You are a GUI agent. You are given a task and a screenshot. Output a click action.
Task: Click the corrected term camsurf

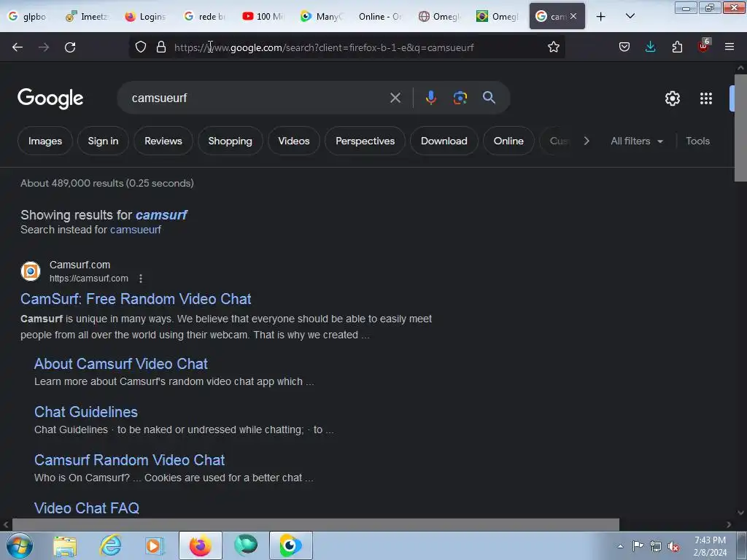point(161,215)
